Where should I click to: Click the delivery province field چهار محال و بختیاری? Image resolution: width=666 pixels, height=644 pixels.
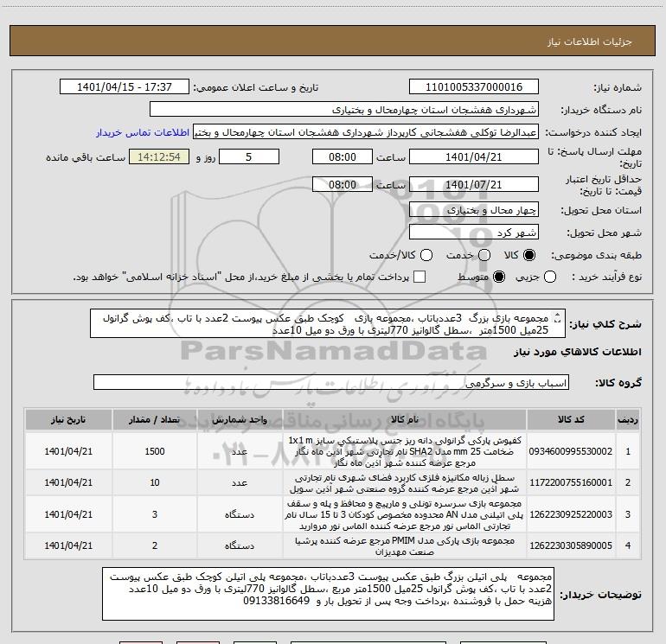click(474, 209)
